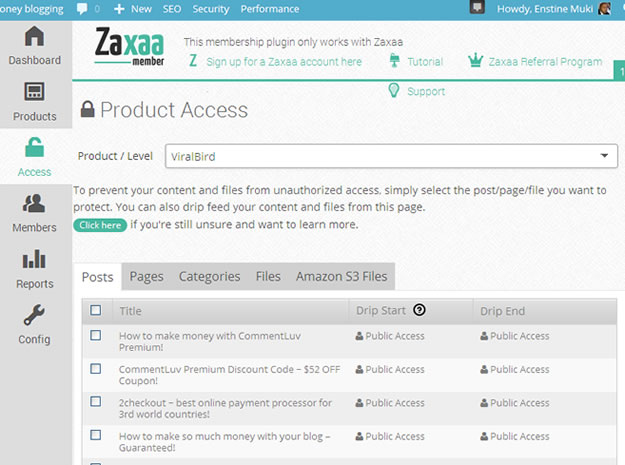The height and width of the screenshot is (465, 625).
Task: Click the Product / Level dropdown arrow
Action: (x=604, y=156)
